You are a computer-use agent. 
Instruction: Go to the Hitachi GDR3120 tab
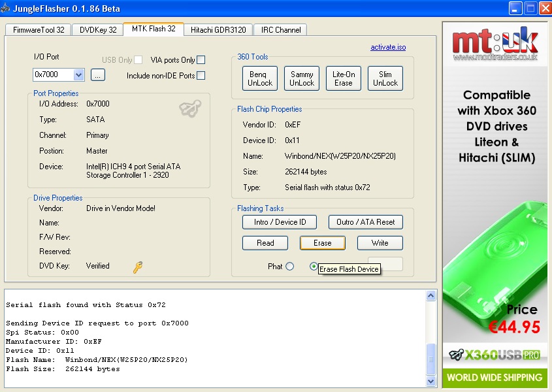pos(218,30)
